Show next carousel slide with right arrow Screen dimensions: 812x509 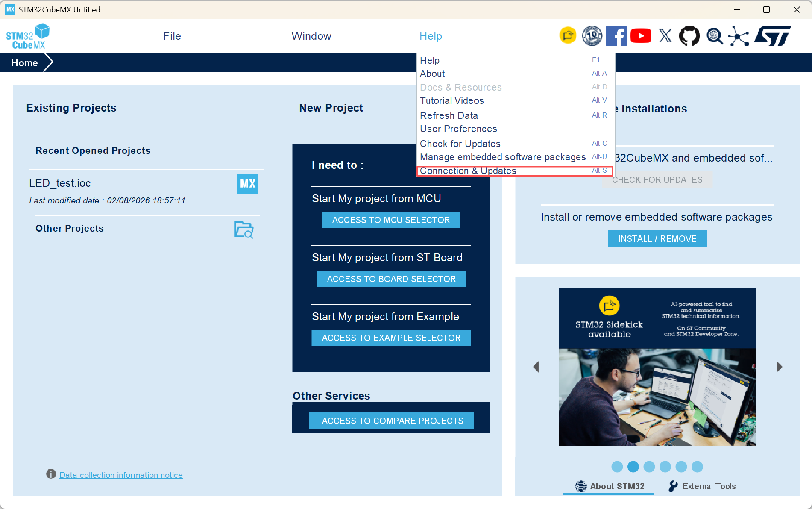(x=779, y=367)
